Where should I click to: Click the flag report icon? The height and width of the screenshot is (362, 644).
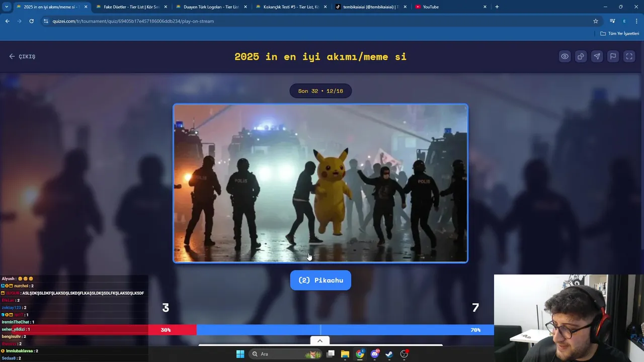(x=613, y=56)
